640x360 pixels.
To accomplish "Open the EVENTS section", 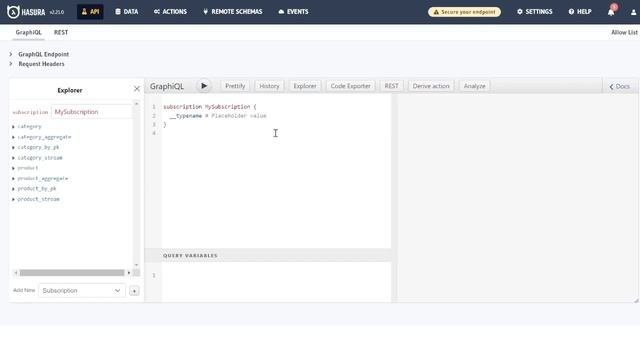I will coord(293,12).
